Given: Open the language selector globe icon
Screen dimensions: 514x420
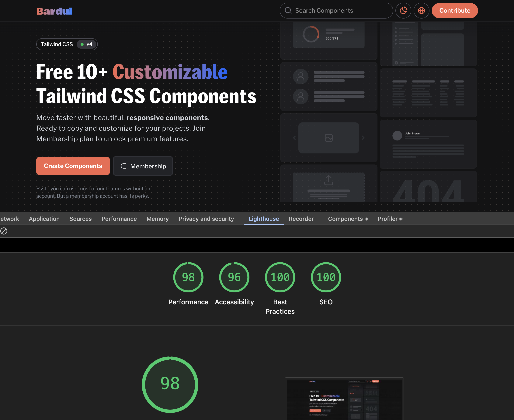Looking at the screenshot, I should [421, 11].
